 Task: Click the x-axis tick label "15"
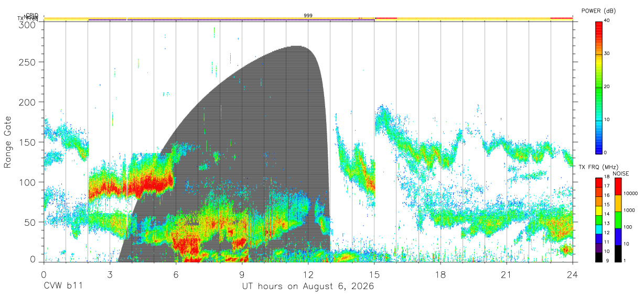(374, 274)
